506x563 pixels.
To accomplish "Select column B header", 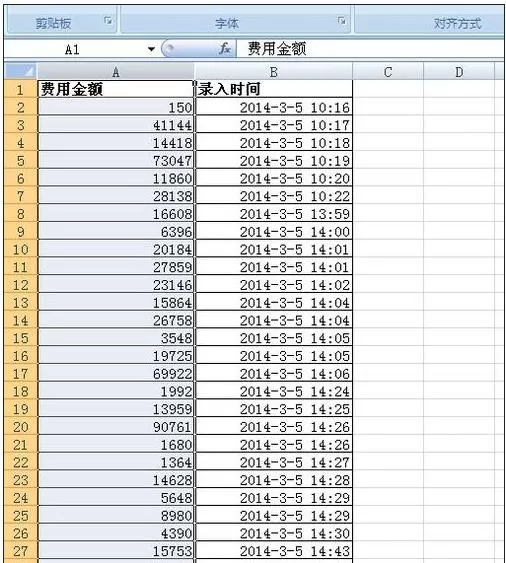I will tap(274, 71).
